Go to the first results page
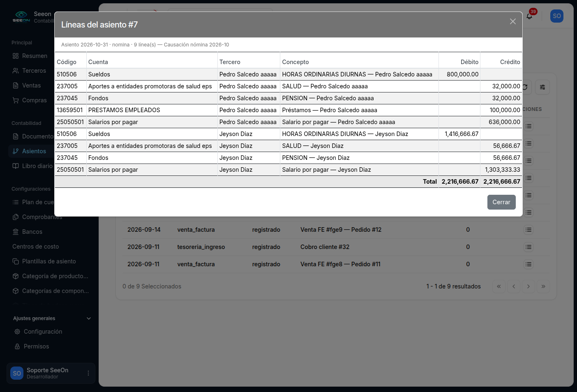Screen dimensions: 577x392 coord(499,286)
